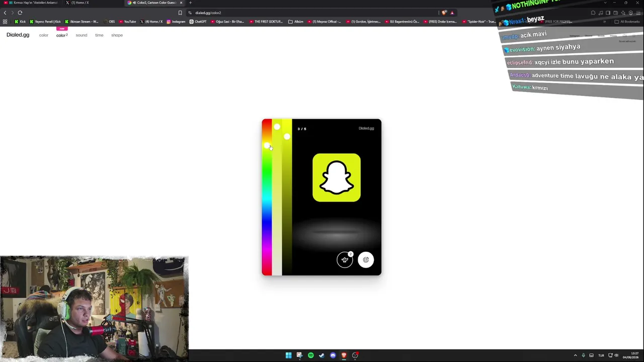Open the Brave Wallet icon

[615, 13]
